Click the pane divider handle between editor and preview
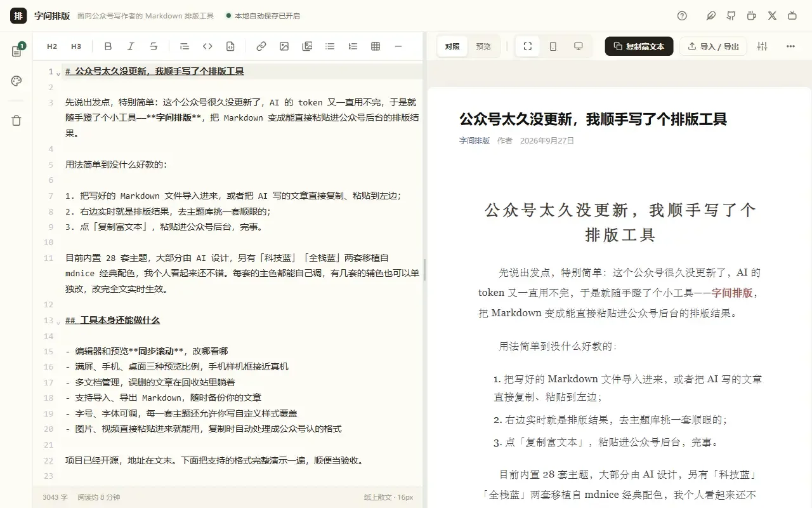Image resolution: width=812 pixels, height=508 pixels. click(424, 270)
